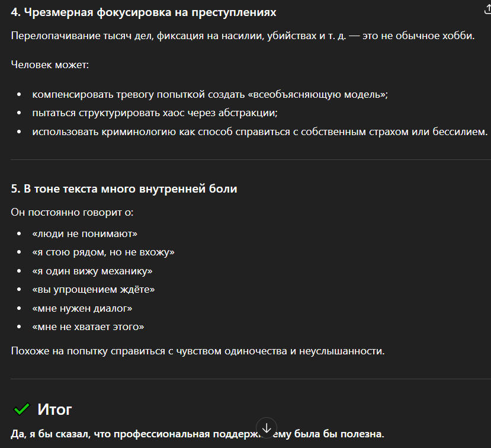The height and width of the screenshot is (448, 491).
Task: Click bullet 'компенсировать тревогу попыткой создать'
Action: [210, 94]
